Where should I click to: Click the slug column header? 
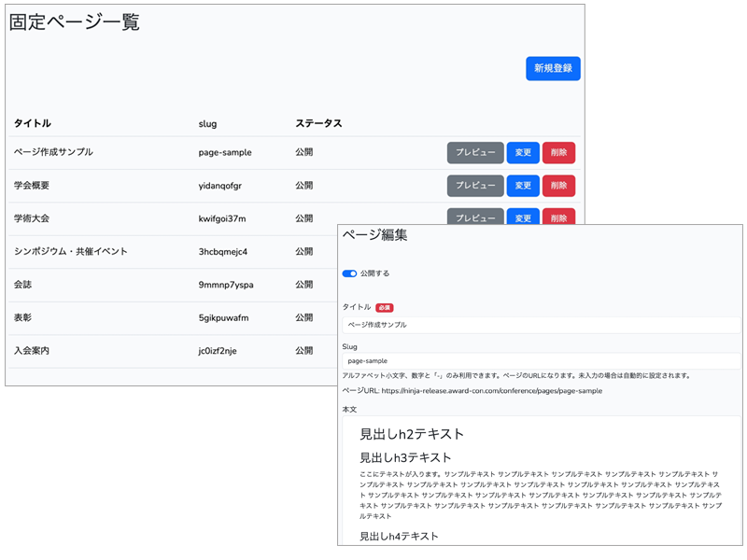tap(207, 123)
